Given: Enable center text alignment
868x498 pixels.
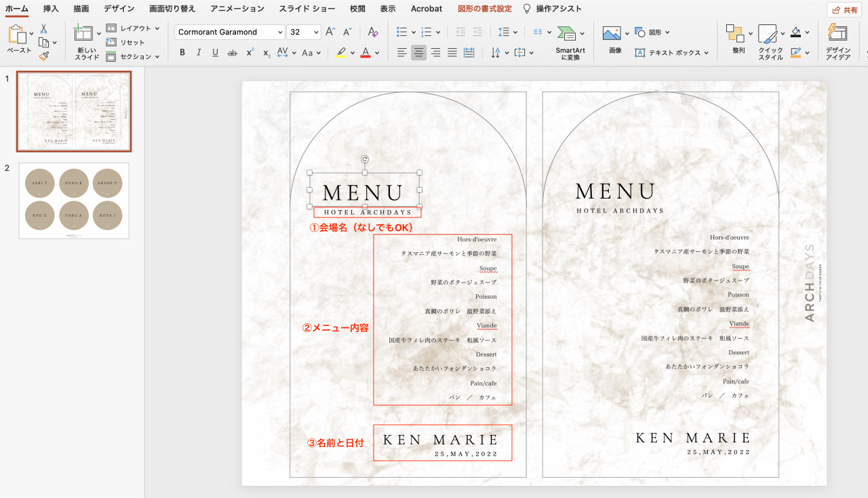Looking at the screenshot, I should (x=418, y=51).
